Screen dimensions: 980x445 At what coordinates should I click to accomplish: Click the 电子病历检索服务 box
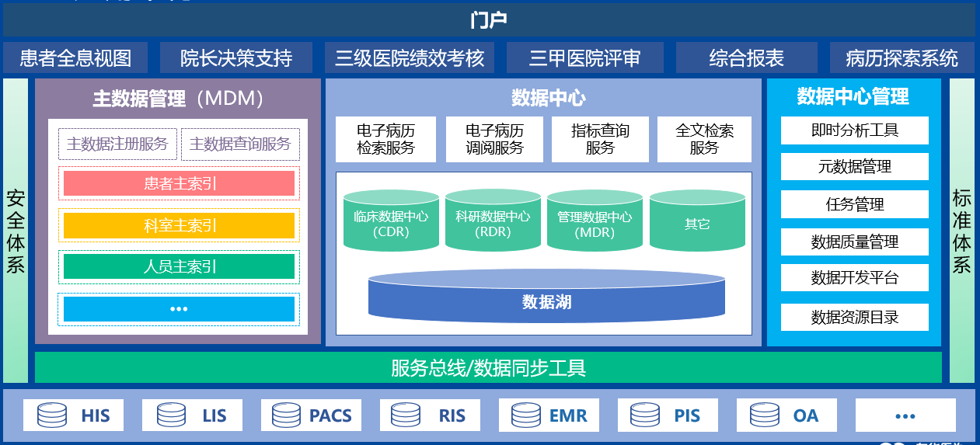[385, 140]
